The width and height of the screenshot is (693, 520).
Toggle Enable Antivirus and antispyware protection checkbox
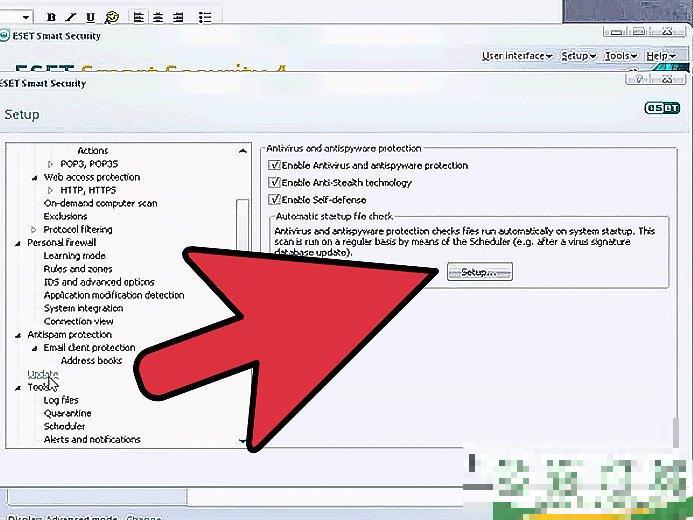pos(274,166)
